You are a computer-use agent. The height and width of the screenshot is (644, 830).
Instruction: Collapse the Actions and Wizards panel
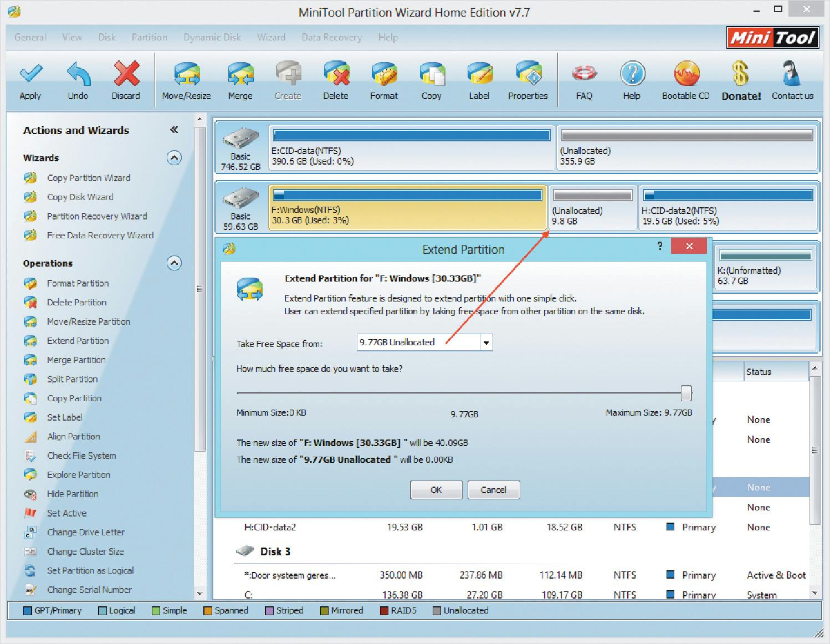click(x=174, y=130)
